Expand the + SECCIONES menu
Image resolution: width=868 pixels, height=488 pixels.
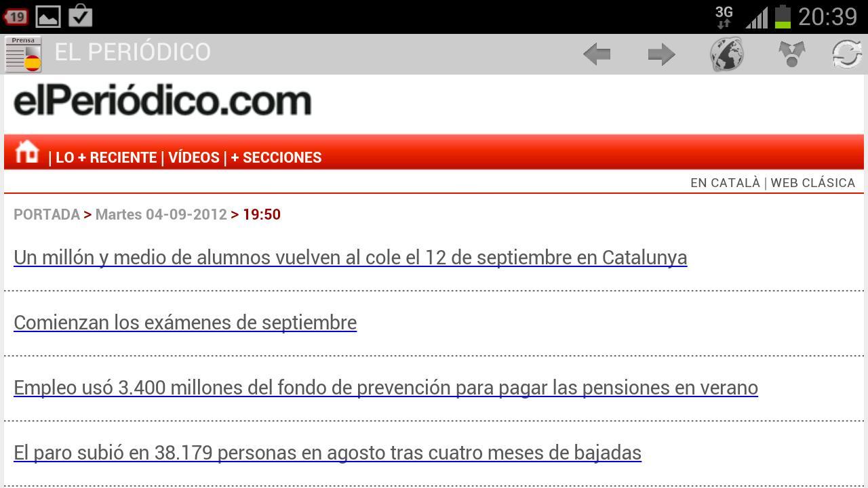(276, 157)
